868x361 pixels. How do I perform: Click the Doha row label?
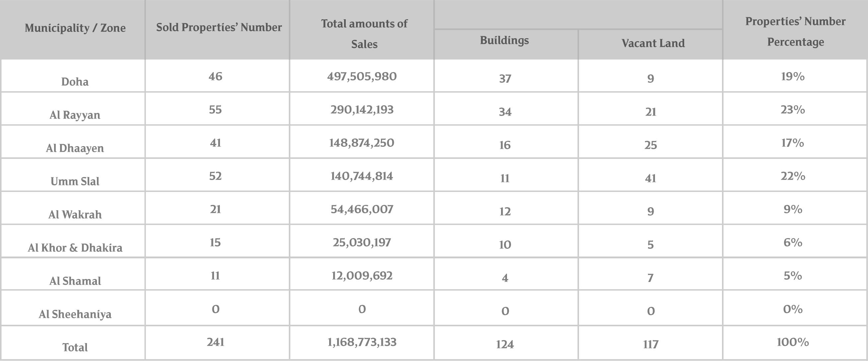pyautogui.click(x=75, y=82)
